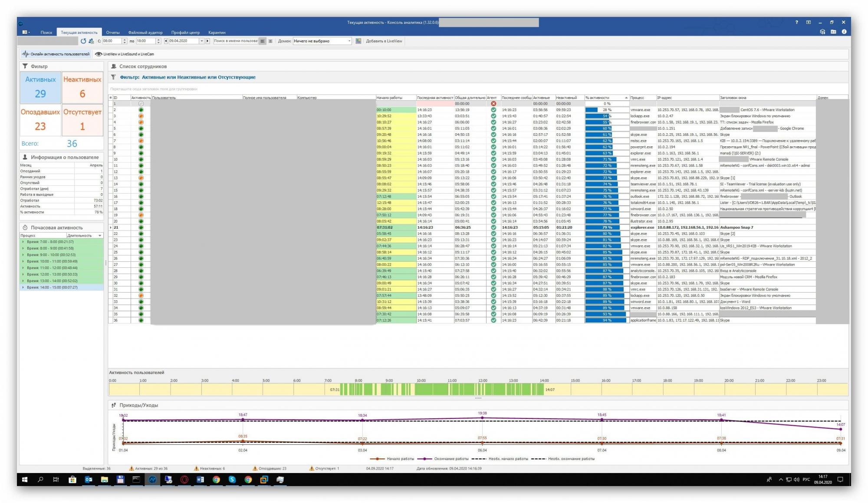Click the refresh arrow icon in toolbar
The image size is (868, 503).
[83, 41]
